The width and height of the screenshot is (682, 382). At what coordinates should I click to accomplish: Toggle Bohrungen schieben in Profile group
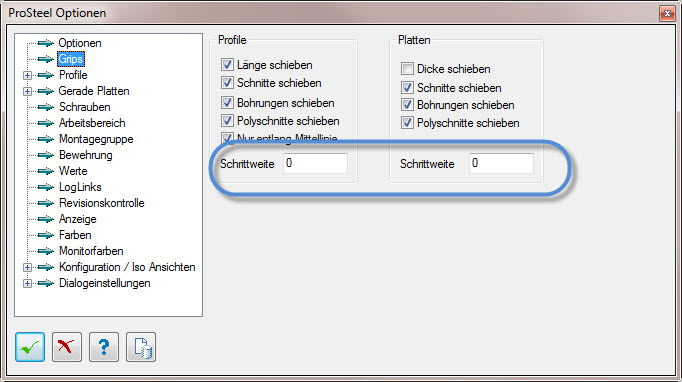pos(227,103)
